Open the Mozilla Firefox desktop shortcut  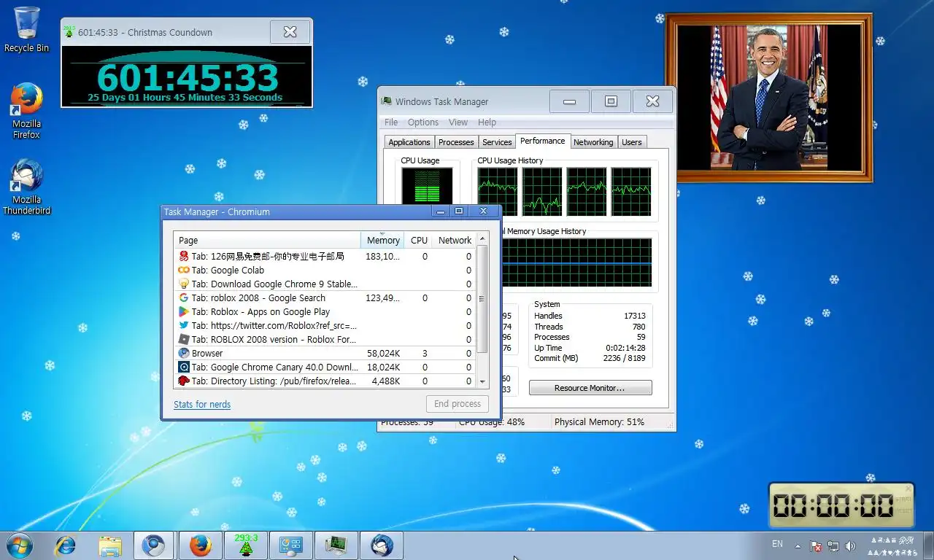[x=26, y=111]
